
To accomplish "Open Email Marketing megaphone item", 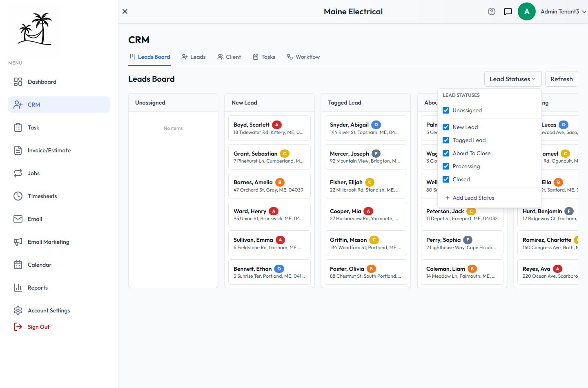I will point(59,242).
